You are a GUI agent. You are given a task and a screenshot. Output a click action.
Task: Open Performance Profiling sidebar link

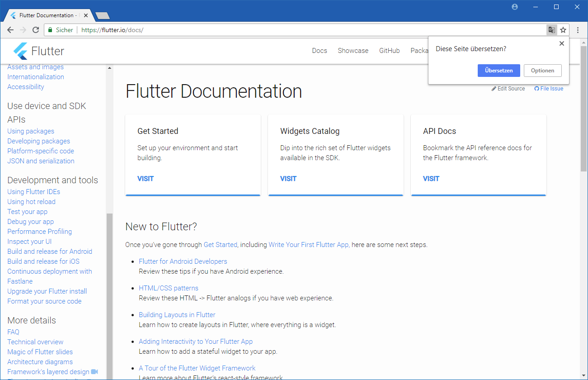coord(40,232)
